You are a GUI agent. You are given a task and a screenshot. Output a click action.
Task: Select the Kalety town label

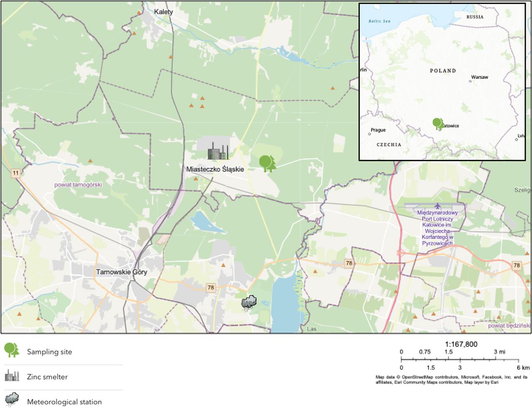[x=163, y=12]
